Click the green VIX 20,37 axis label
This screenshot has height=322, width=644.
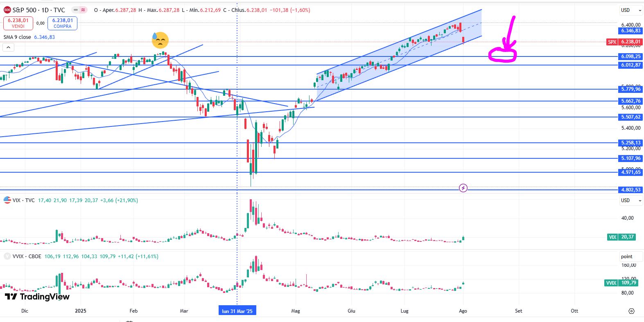[x=622, y=237]
